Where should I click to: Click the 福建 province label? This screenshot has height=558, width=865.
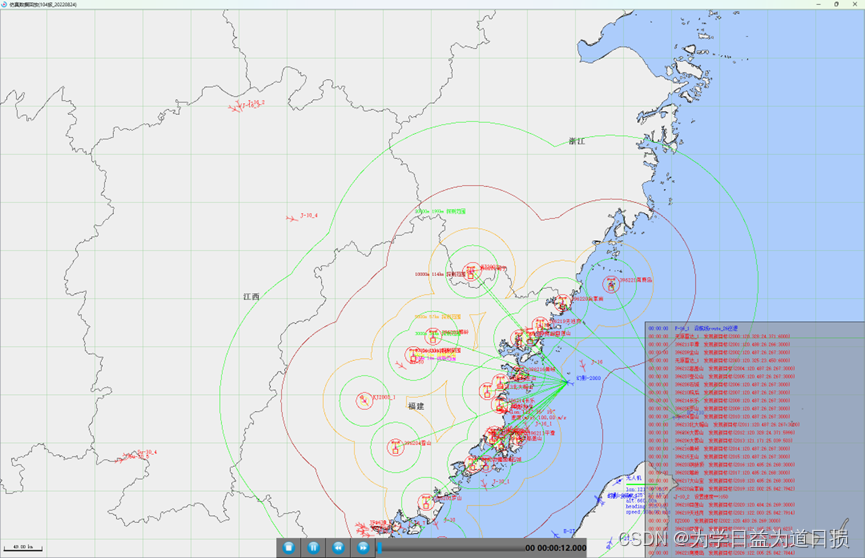point(416,406)
